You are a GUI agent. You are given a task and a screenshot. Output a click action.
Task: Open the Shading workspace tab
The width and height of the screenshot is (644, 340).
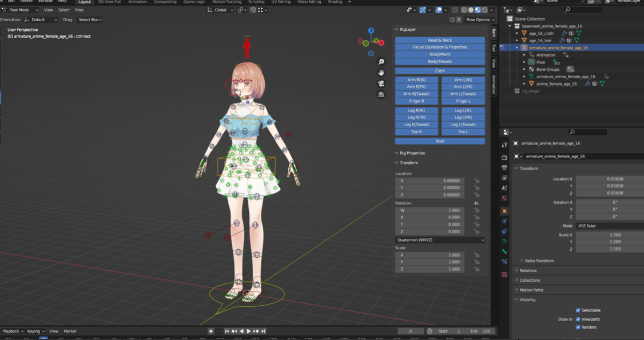[335, 2]
